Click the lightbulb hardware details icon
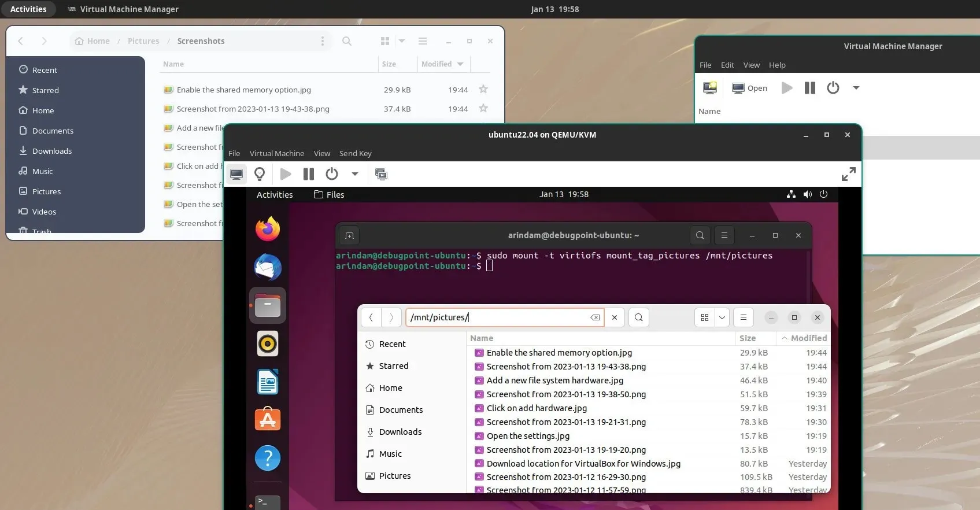Screen dimensions: 980x510 tap(260, 174)
